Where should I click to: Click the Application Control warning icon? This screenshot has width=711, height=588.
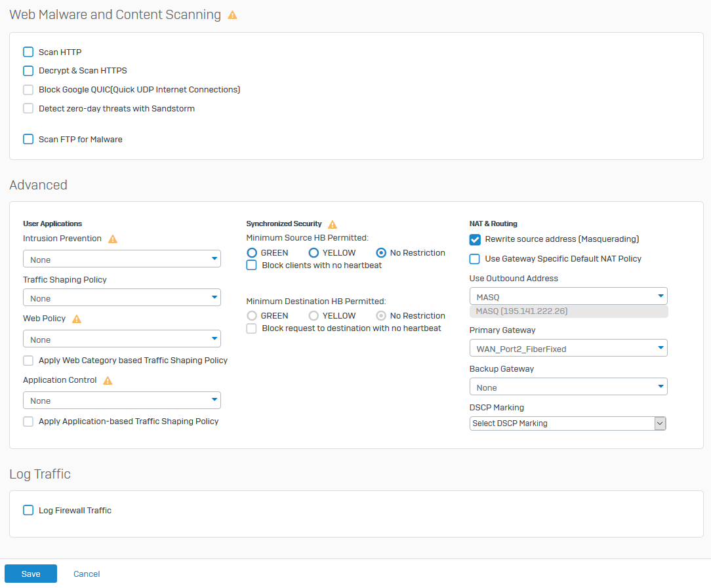pyautogui.click(x=108, y=381)
